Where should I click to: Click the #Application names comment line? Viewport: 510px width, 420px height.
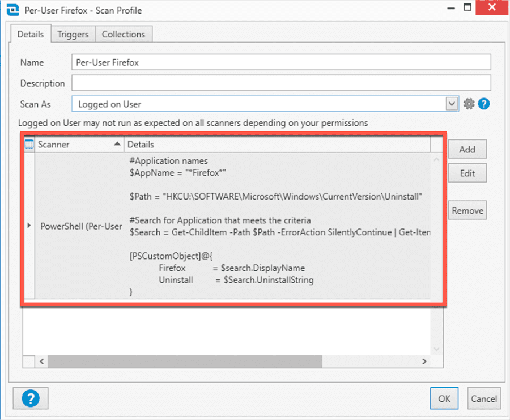(168, 161)
